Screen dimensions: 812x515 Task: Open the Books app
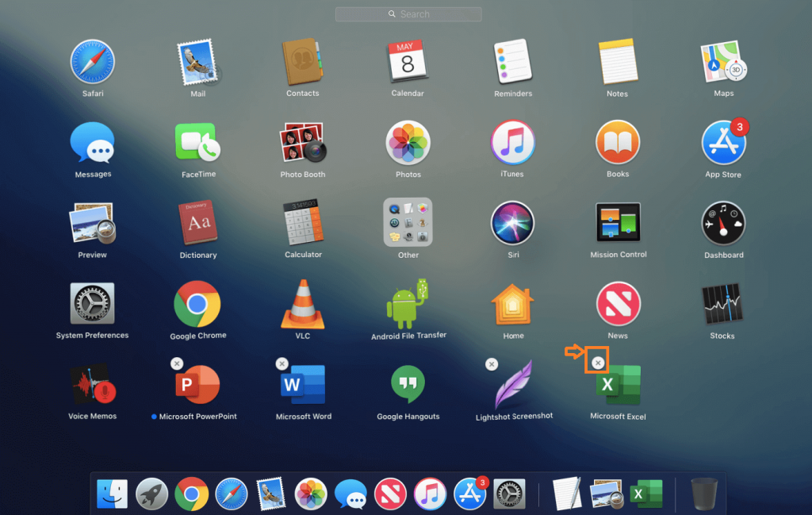coord(618,143)
